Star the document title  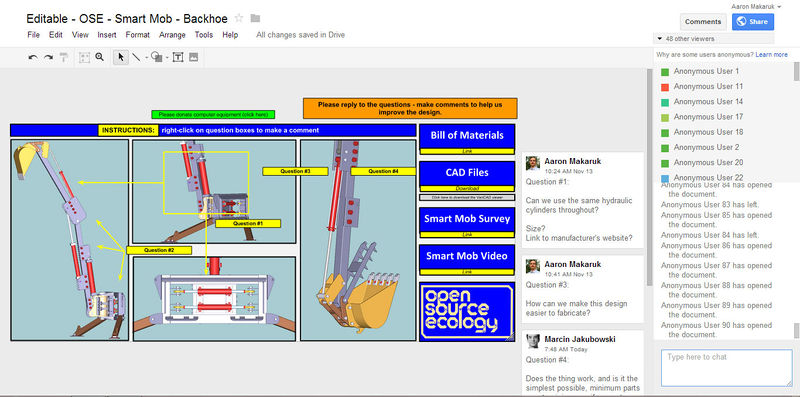pos(239,19)
